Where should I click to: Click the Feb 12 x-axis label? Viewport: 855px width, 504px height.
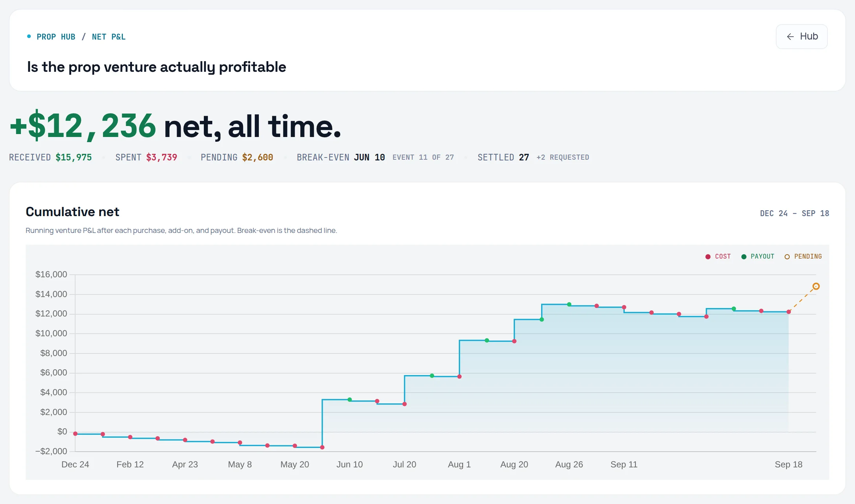point(130,464)
